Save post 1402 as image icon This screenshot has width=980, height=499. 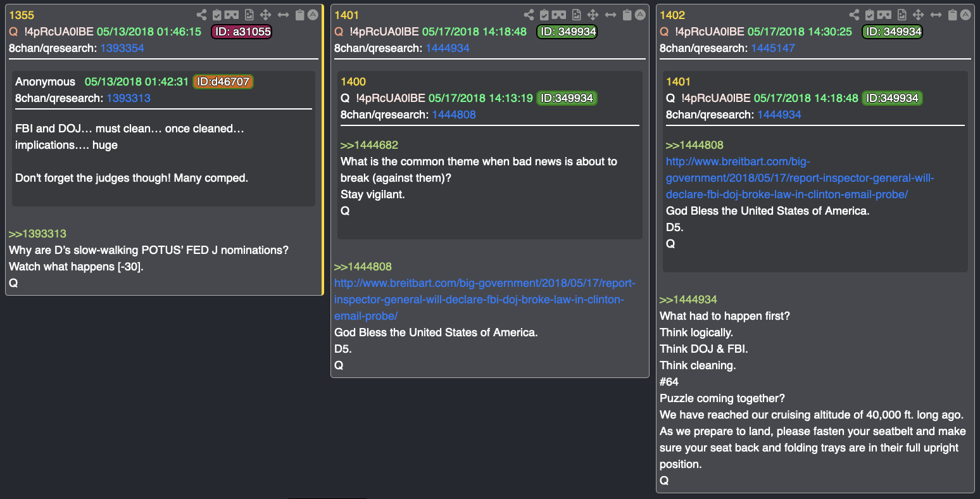(902, 15)
